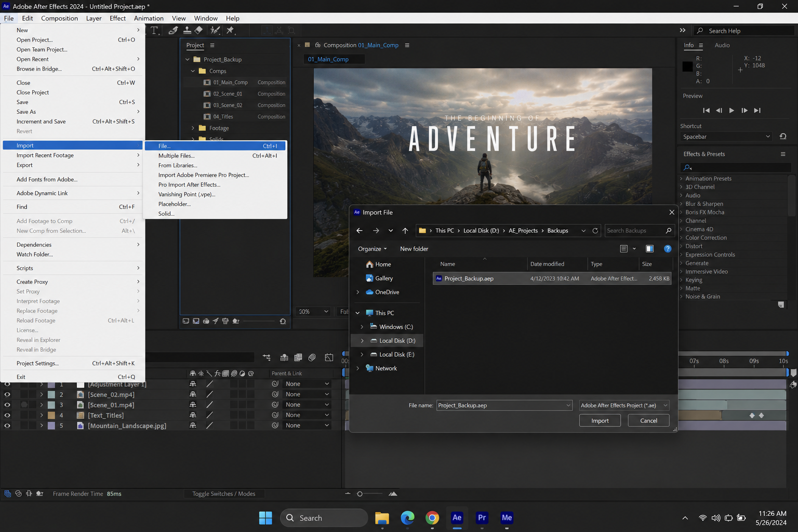Click the pick whip for the Text_Titles layer
This screenshot has height=532, width=798.
275,415
